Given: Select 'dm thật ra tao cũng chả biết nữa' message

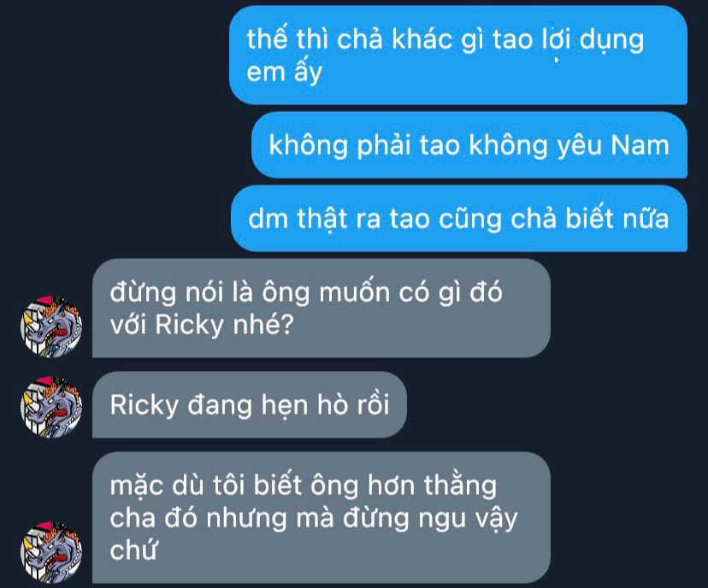Looking at the screenshot, I should [459, 219].
